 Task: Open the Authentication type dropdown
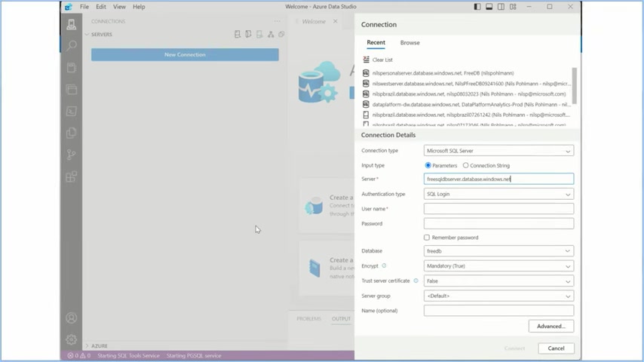click(498, 194)
